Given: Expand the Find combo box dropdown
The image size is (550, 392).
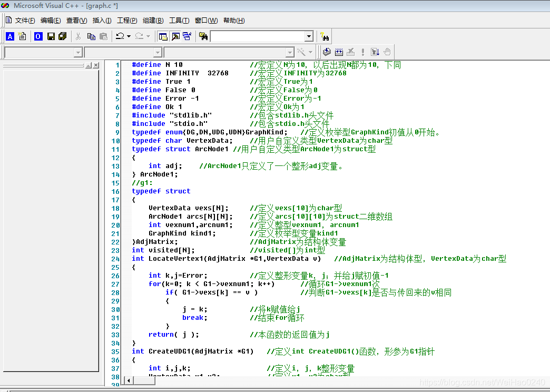Looking at the screenshot, I should (x=309, y=36).
